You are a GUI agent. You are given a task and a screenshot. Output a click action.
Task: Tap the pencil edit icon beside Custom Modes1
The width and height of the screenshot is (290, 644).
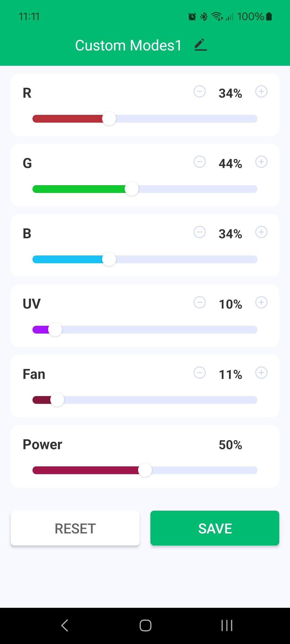click(201, 45)
